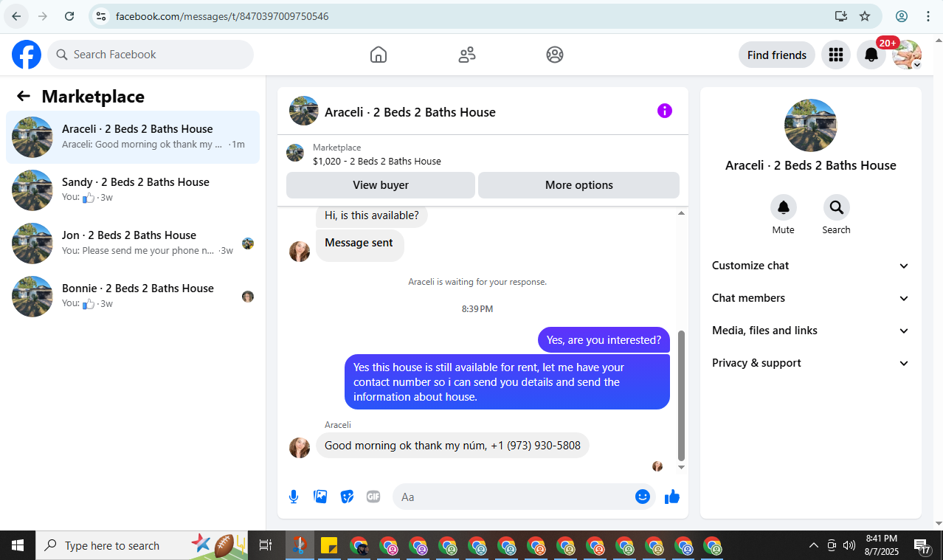Click the View buyer button
The width and height of the screenshot is (943, 560).
(381, 185)
